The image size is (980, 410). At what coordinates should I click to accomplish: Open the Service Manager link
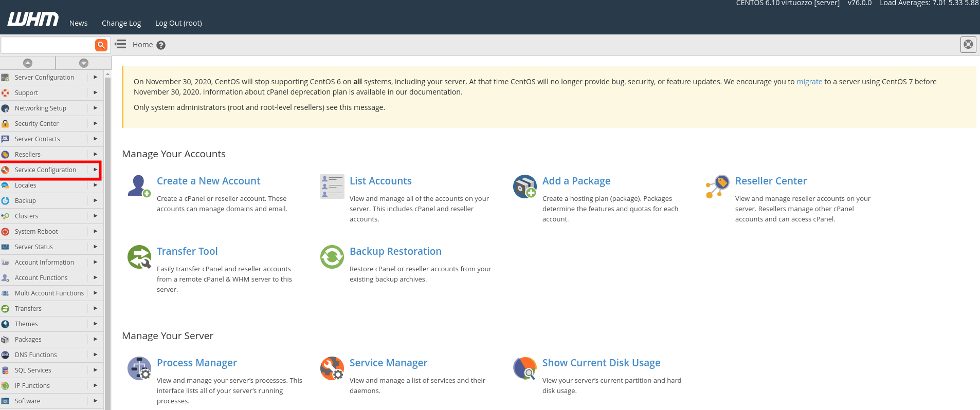click(x=388, y=363)
